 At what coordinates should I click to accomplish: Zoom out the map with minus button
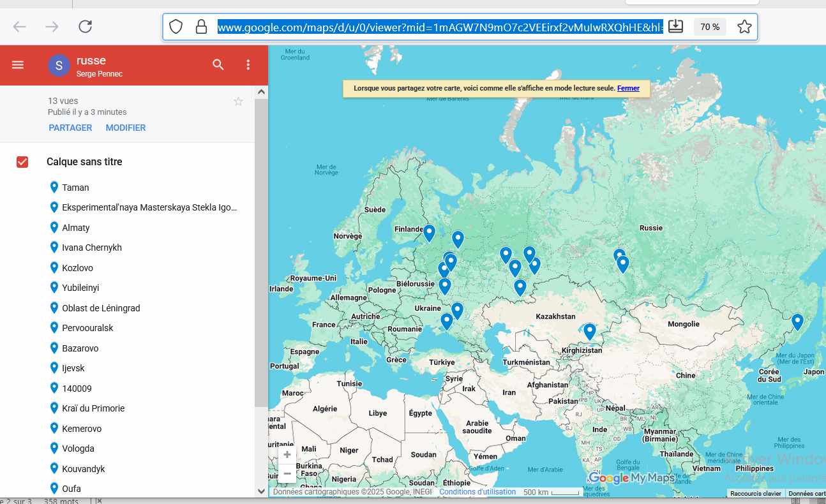(x=287, y=473)
